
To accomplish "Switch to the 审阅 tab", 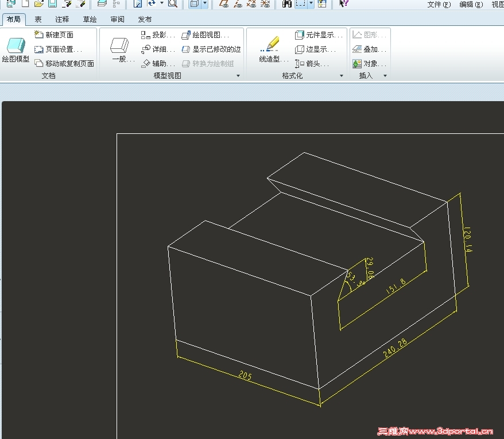I will click(117, 20).
